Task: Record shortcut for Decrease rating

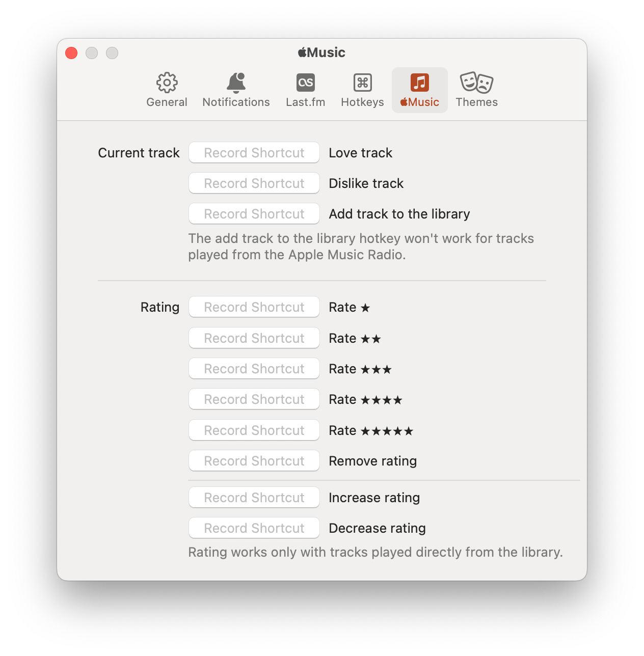Action: pos(254,528)
